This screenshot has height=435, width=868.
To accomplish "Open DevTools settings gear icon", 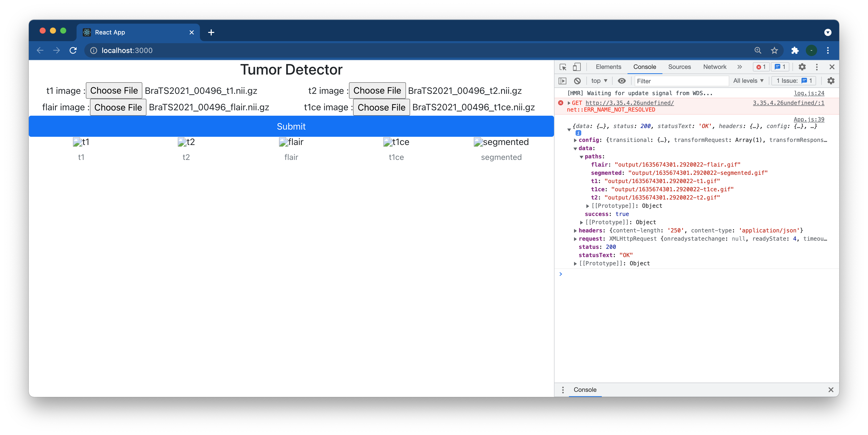I will point(802,67).
